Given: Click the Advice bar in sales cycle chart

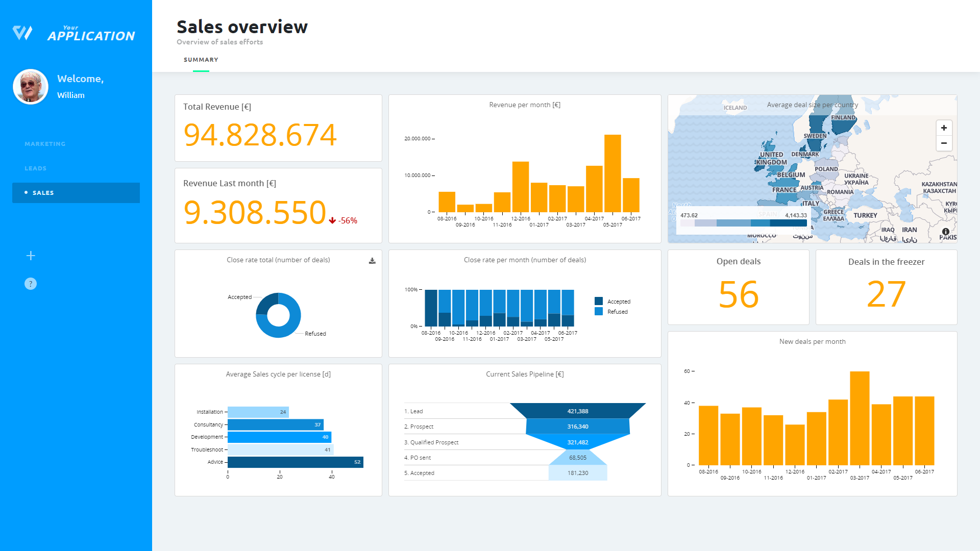Looking at the screenshot, I should [295, 462].
